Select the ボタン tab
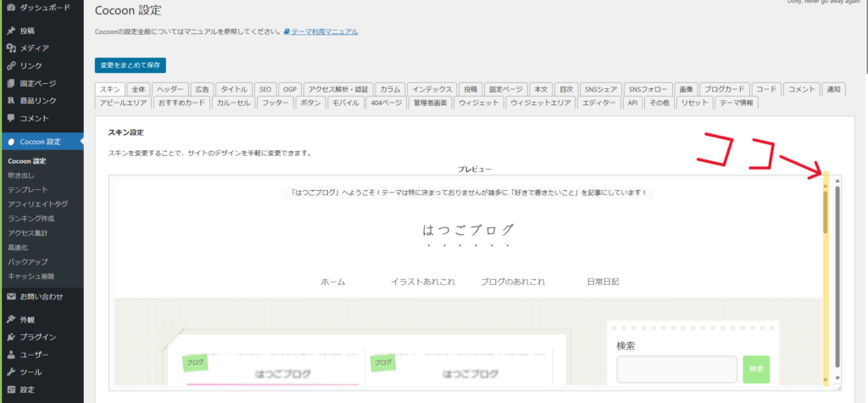The height and width of the screenshot is (403, 868). tap(310, 103)
